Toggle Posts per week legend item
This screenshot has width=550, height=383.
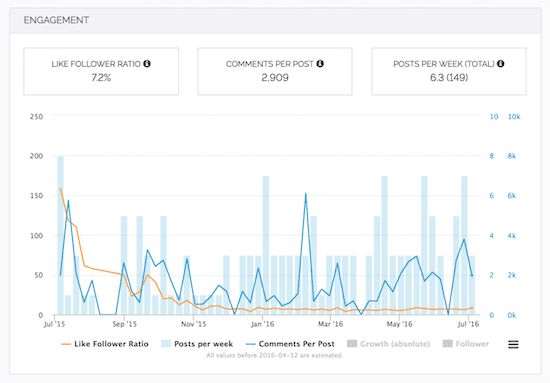[x=197, y=344]
